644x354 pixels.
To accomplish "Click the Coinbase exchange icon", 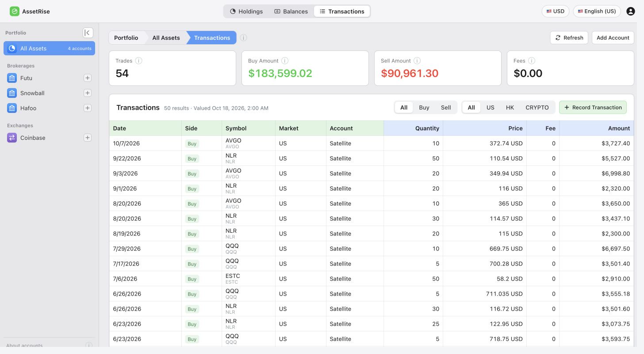I will point(12,138).
